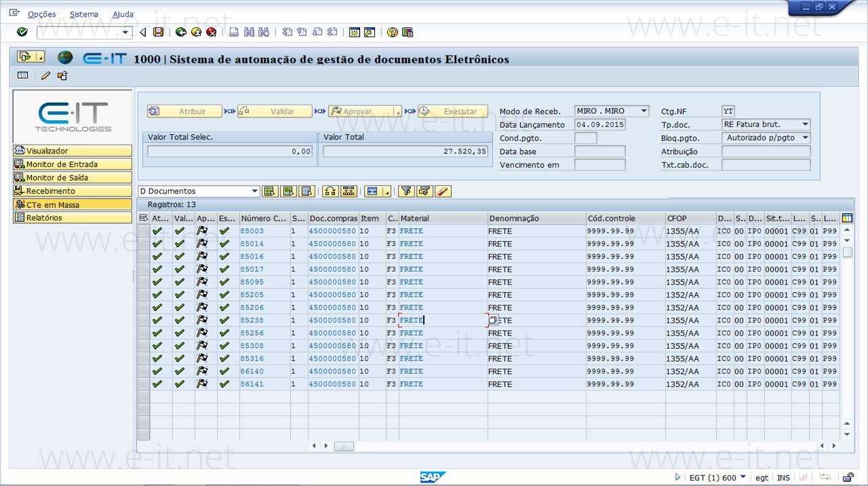The height and width of the screenshot is (486, 868).
Task: Click the icon right of the pencil
Action: point(62,75)
